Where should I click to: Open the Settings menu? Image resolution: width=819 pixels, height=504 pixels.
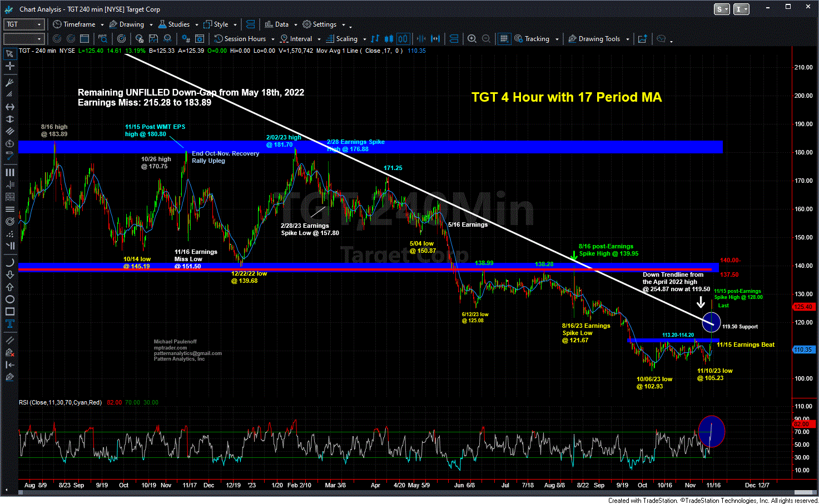[320, 24]
